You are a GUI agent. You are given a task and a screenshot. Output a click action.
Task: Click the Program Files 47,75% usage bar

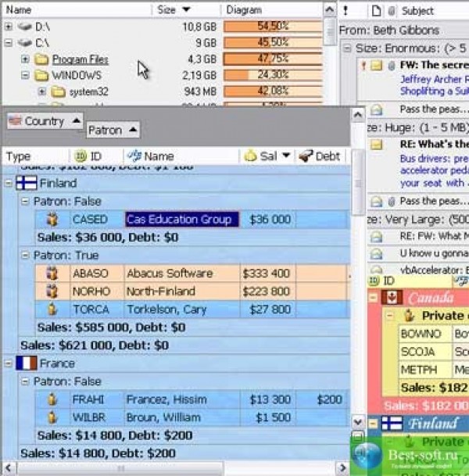pos(273,59)
